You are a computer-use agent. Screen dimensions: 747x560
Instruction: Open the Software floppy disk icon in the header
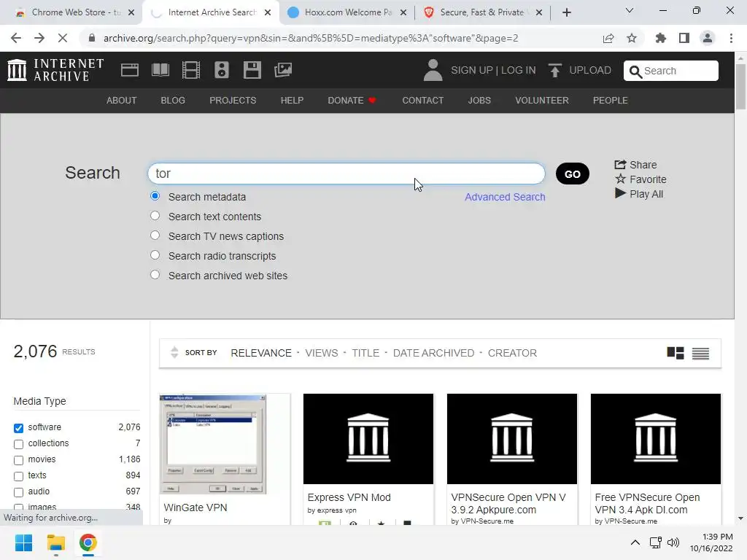click(x=252, y=70)
